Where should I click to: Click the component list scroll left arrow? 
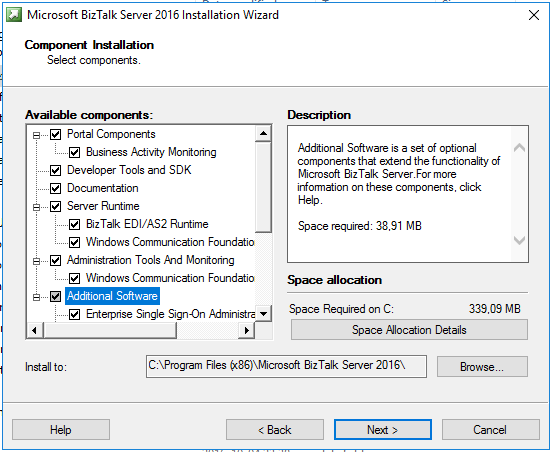(35, 330)
